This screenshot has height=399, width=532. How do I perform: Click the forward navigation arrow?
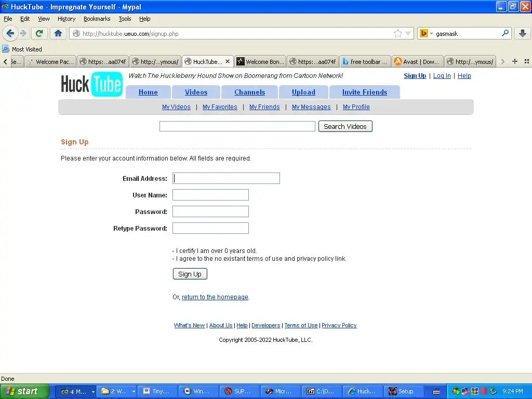23,33
